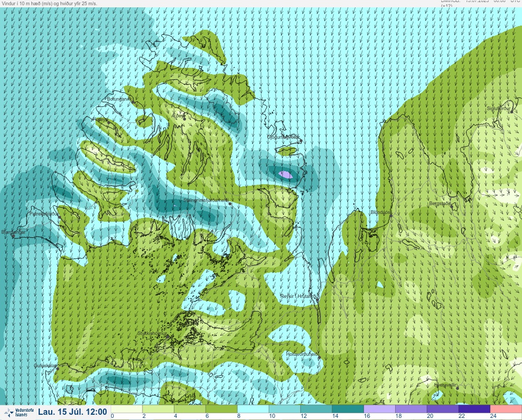Click the Blönduós station label
Image resolution: width=522 pixels, height=420 pixels.
(381, 212)
